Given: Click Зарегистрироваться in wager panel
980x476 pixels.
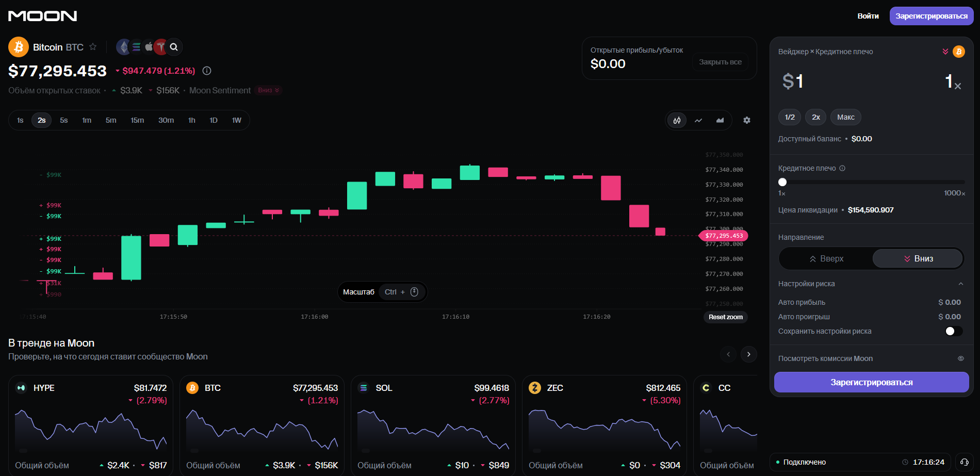Looking at the screenshot, I should [872, 382].
